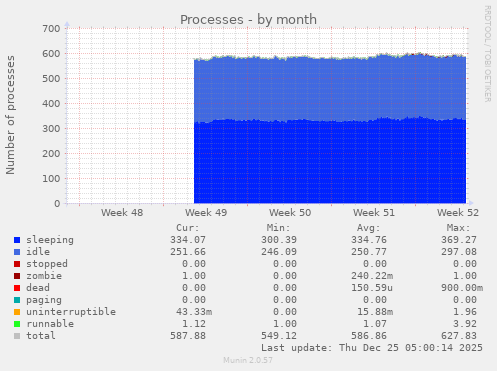Screen dimensions: 497x371
Task: Select the 'Week 51' axis label
Action: click(374, 213)
